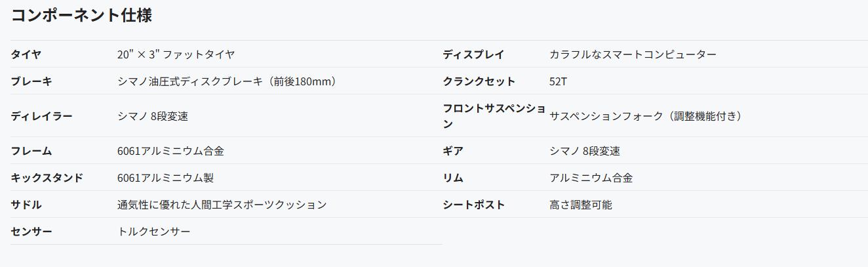
Task: Click the フレーム spec label
Action: pos(31,151)
